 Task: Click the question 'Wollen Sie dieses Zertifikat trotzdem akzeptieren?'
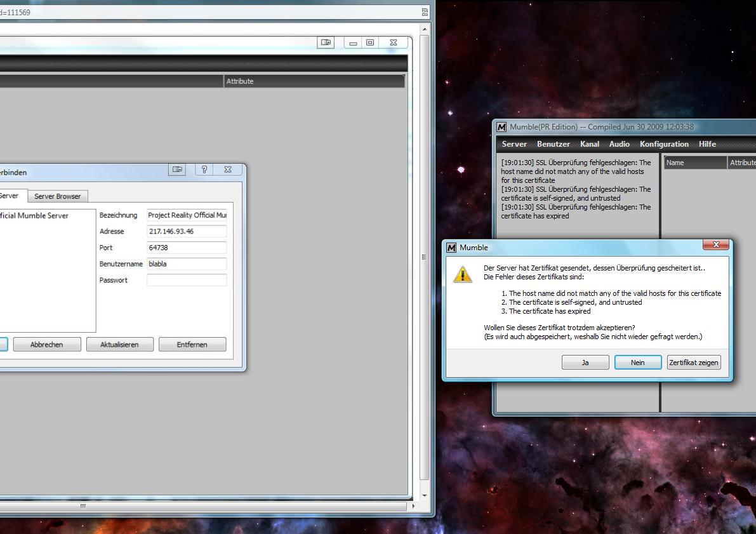click(559, 328)
